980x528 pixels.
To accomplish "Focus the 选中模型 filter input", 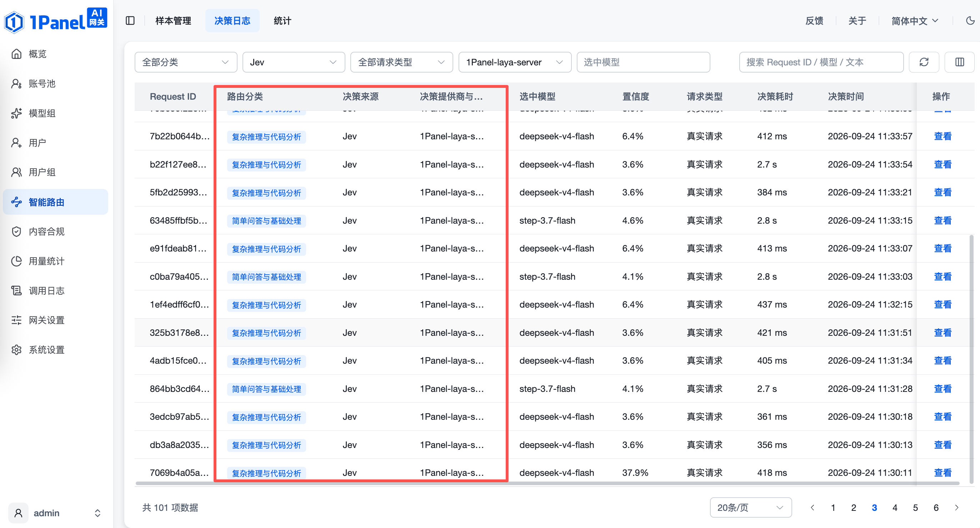I will pyautogui.click(x=643, y=62).
